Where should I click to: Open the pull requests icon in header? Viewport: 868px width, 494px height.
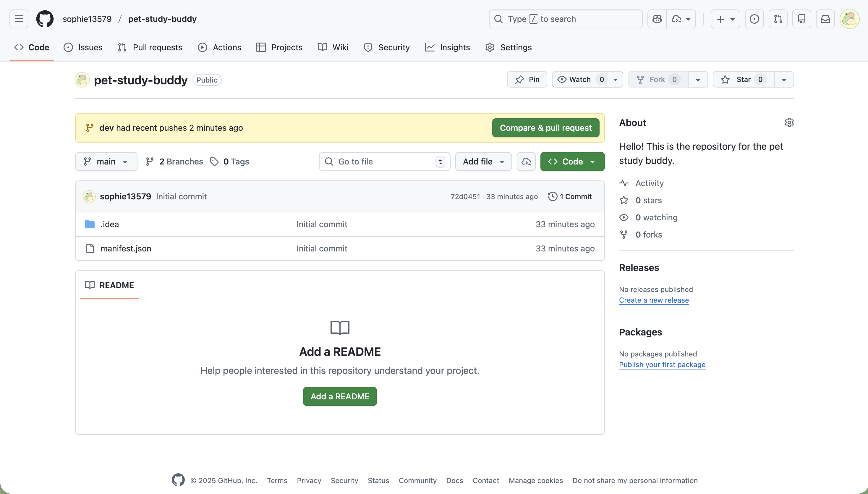tap(778, 19)
